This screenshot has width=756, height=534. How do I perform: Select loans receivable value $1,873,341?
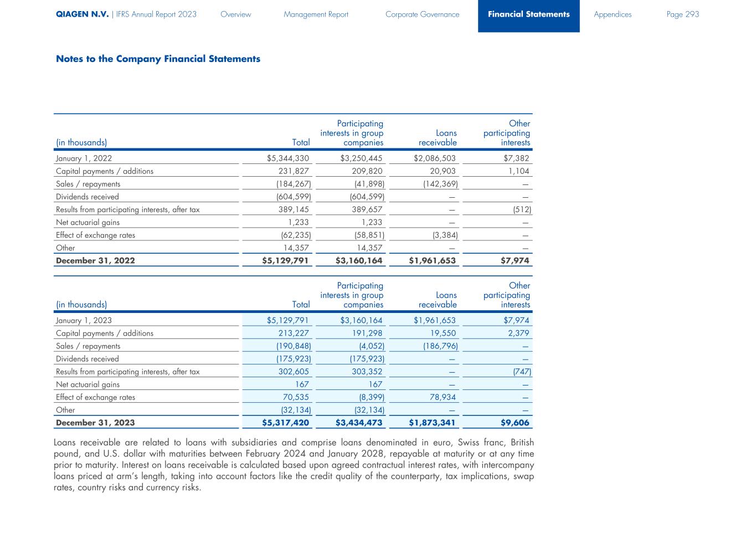[x=432, y=423]
